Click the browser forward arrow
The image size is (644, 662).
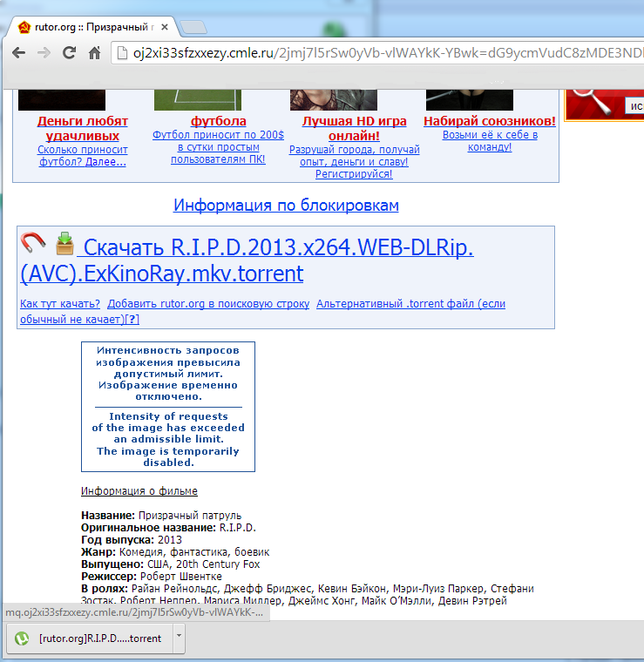tap(44, 53)
